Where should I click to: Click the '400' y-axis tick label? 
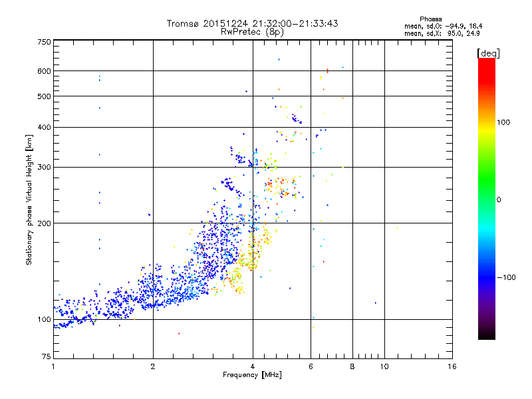tap(44, 127)
